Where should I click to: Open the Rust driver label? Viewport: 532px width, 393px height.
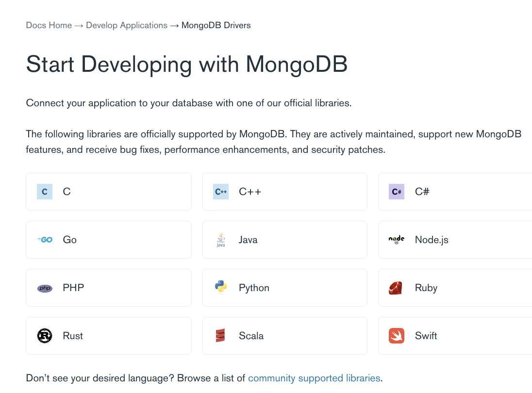click(x=73, y=336)
